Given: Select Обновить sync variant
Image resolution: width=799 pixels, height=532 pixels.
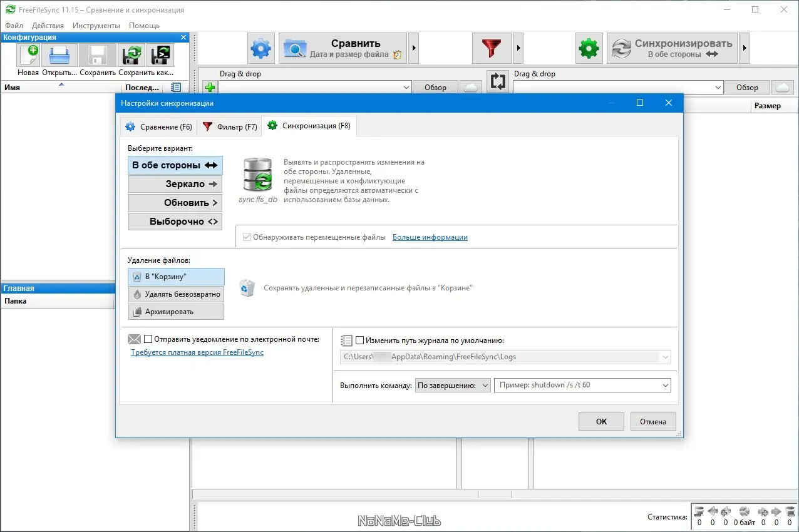Looking at the screenshot, I should coord(175,203).
